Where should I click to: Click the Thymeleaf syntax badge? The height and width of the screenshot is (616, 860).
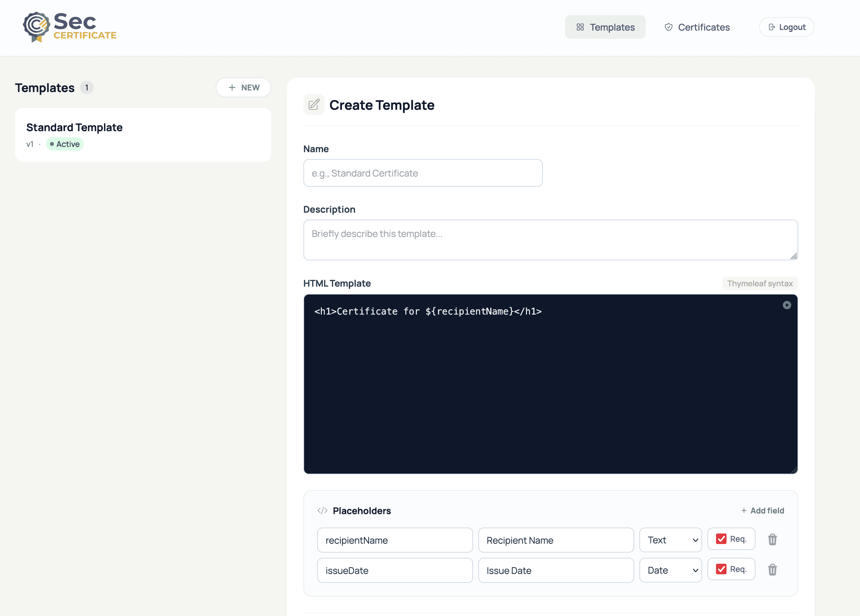coord(760,283)
